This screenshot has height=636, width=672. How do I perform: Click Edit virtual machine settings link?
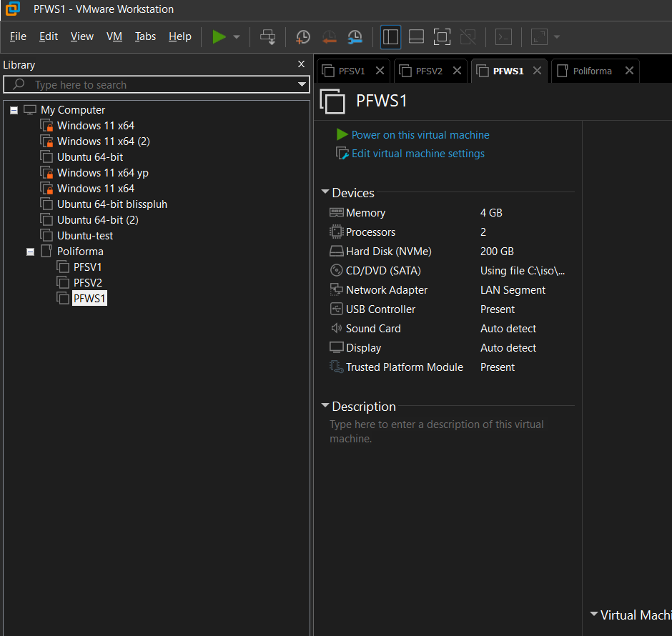[x=417, y=154]
